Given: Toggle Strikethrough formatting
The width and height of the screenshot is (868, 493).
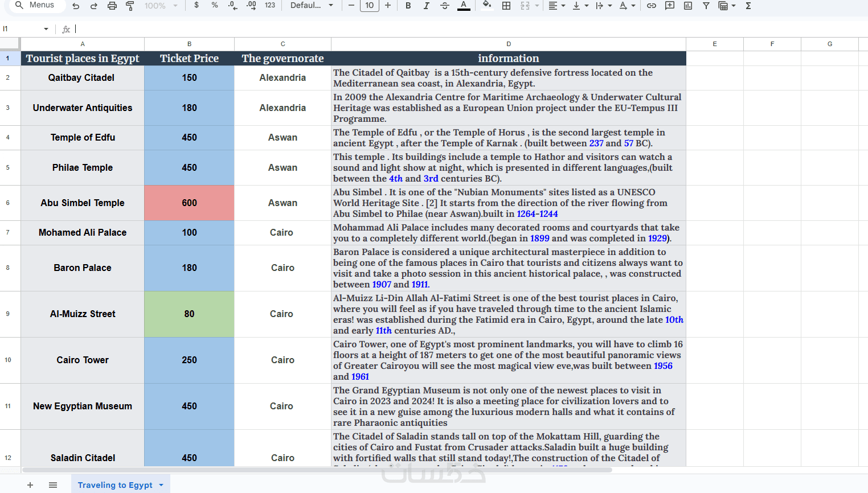Looking at the screenshot, I should (x=445, y=5).
